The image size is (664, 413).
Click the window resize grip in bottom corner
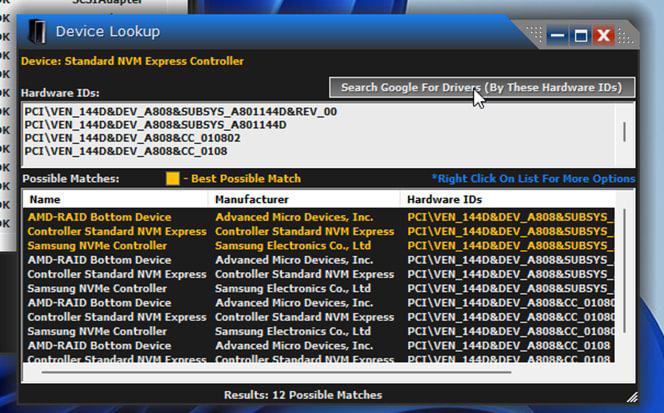click(x=632, y=397)
